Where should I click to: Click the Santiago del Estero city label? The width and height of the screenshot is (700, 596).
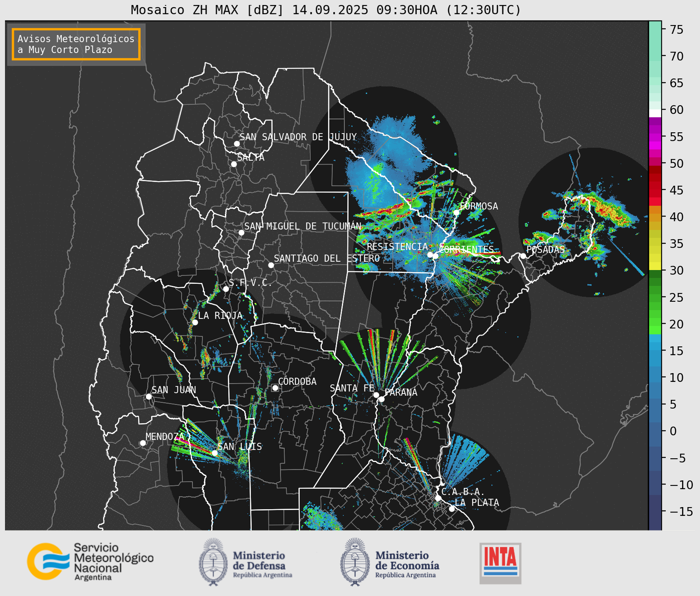coord(327,258)
